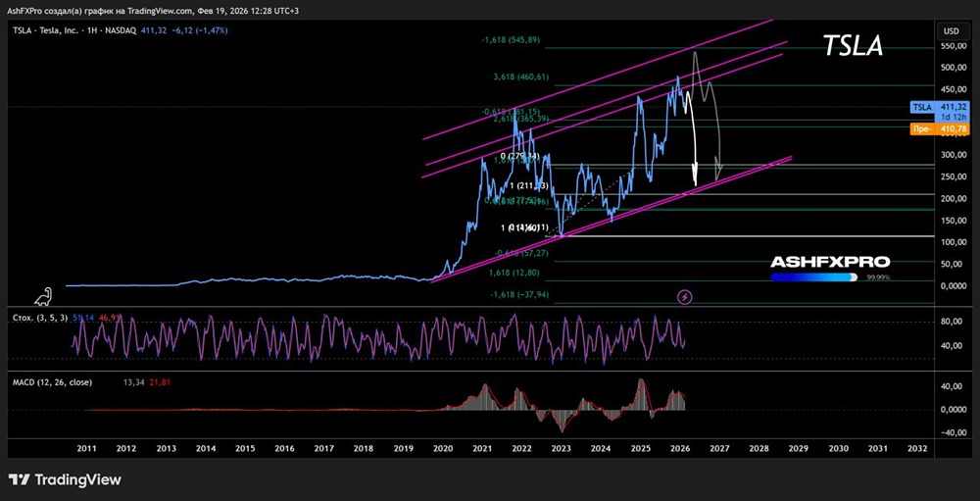Click the TradingView logo
This screenshot has height=501, width=980.
[x=65, y=479]
